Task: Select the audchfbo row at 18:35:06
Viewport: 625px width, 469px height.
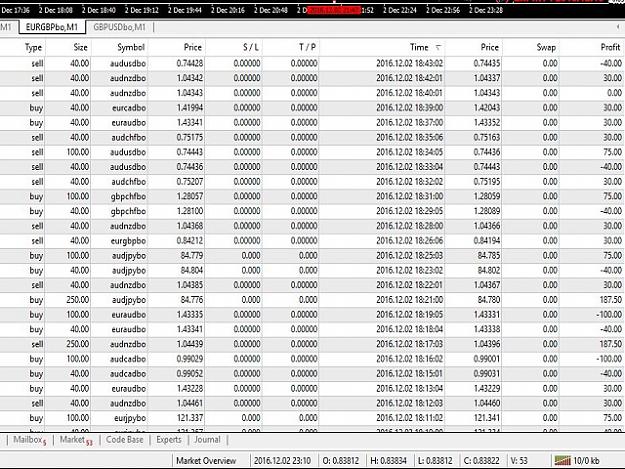Action: (312, 137)
